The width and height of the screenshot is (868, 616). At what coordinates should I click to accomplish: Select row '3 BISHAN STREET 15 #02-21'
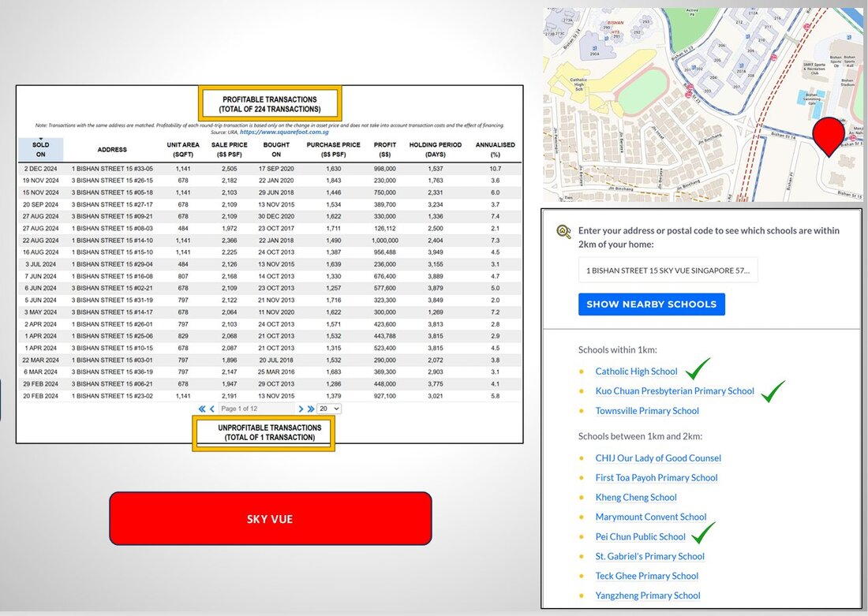(x=270, y=289)
